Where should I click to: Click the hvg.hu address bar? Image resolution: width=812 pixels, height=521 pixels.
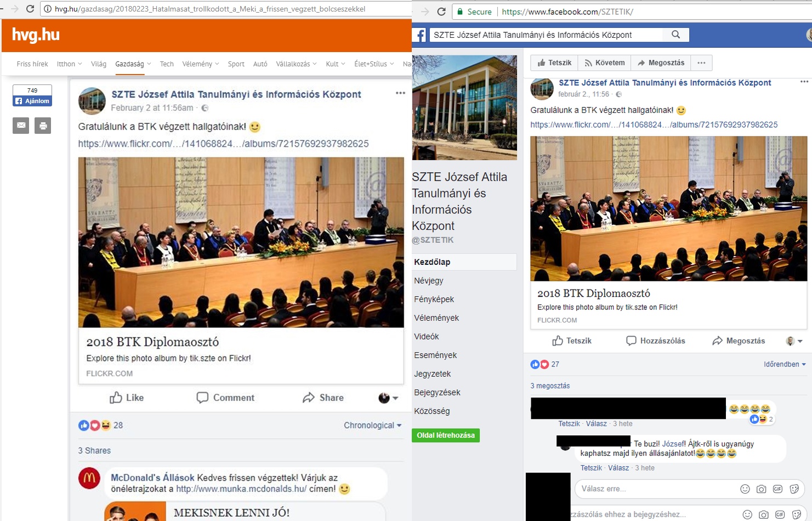pyautogui.click(x=225, y=9)
